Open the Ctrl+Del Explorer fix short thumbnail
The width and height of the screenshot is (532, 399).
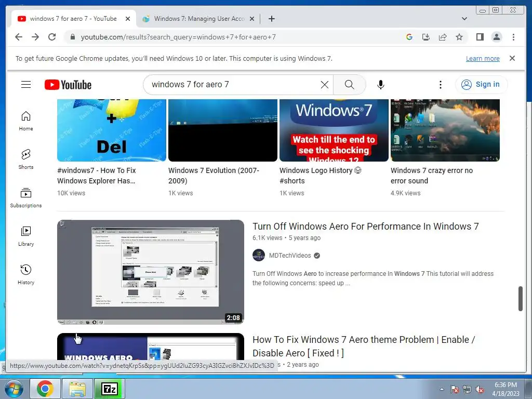[112, 130]
